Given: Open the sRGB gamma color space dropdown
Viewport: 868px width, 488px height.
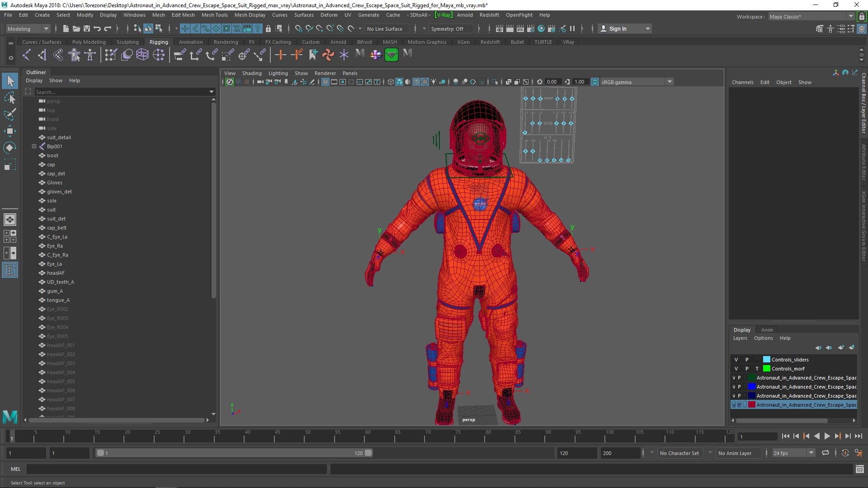Looking at the screenshot, I should pyautogui.click(x=637, y=82).
